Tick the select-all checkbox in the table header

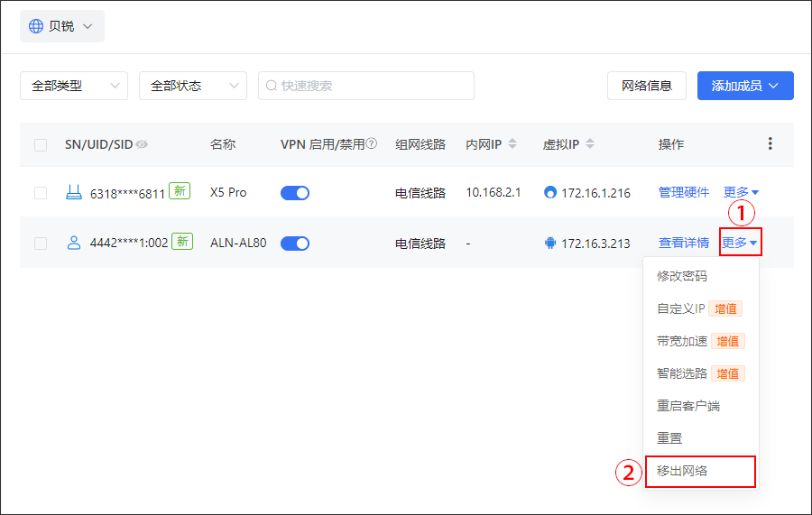click(41, 145)
